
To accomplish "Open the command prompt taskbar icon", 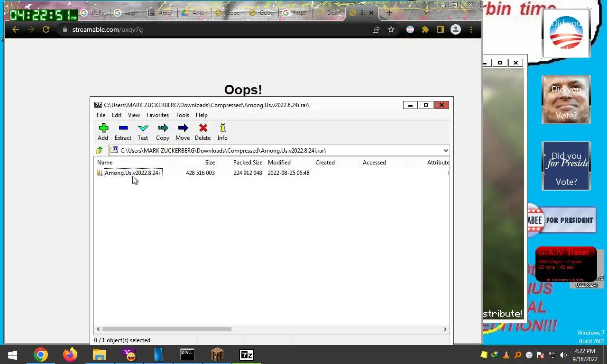I will 187,355.
